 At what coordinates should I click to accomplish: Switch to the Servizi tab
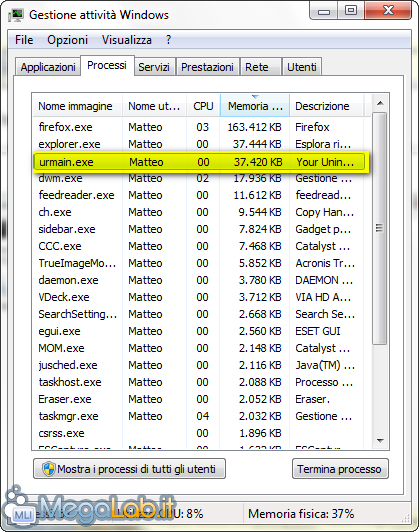click(154, 67)
